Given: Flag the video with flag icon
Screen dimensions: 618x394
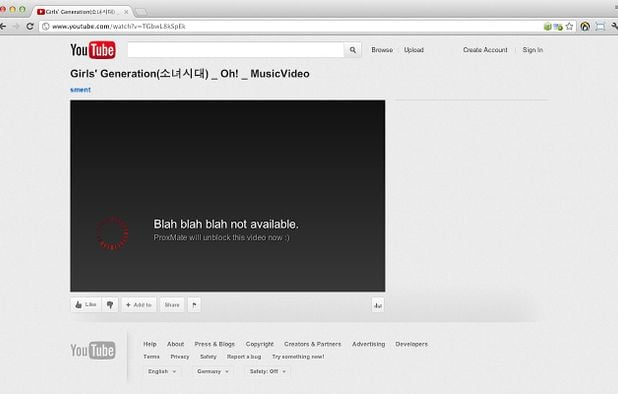Looking at the screenshot, I should click(x=194, y=305).
